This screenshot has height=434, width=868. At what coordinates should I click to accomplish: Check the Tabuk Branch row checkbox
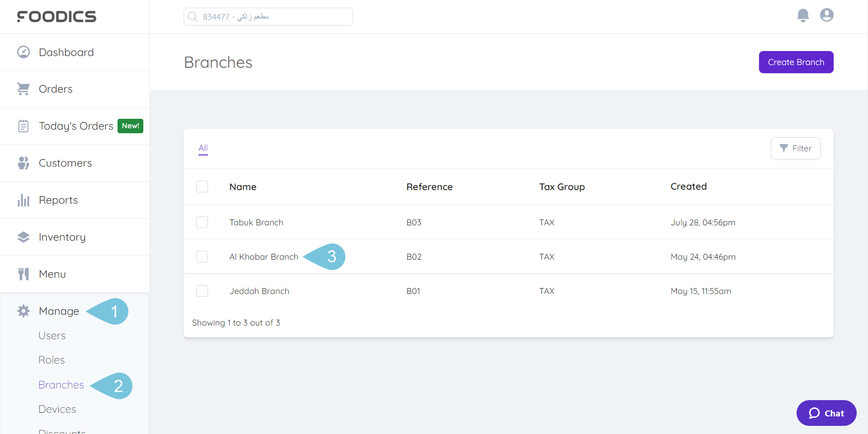pos(202,222)
